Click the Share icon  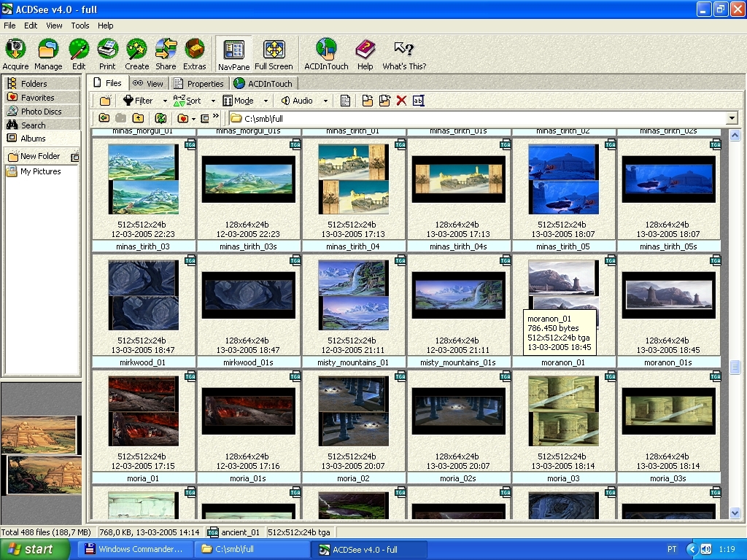166,50
